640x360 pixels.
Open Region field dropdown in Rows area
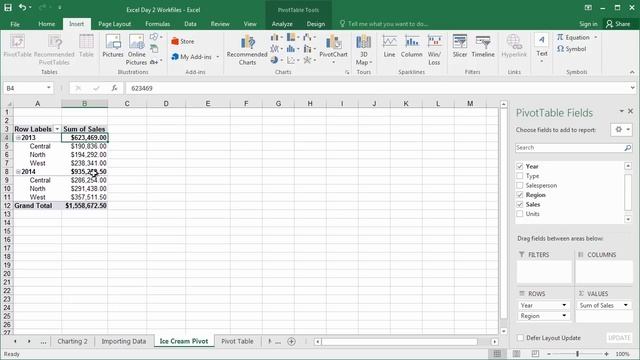coord(564,316)
